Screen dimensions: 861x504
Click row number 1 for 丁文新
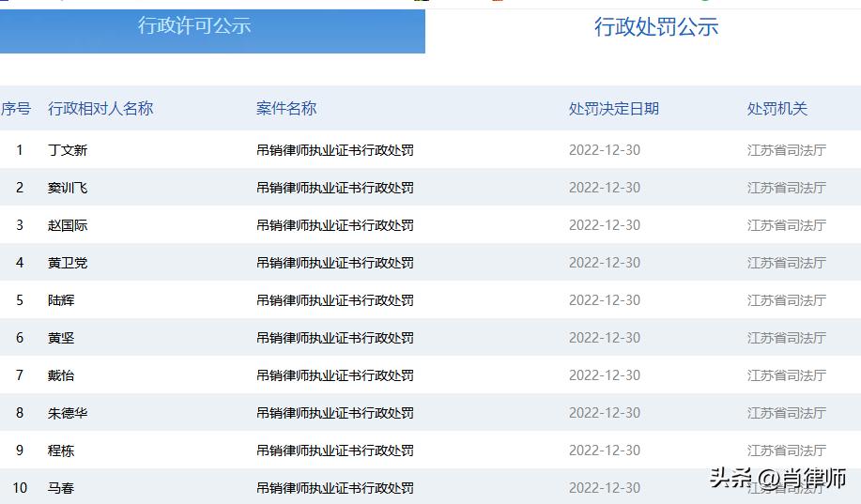pyautogui.click(x=20, y=150)
